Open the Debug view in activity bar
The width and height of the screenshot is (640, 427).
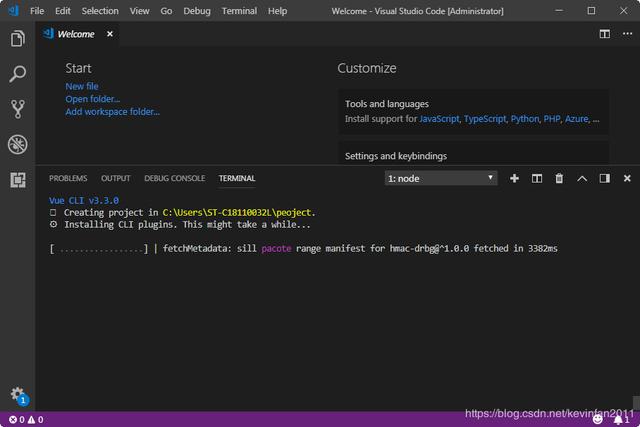18,144
